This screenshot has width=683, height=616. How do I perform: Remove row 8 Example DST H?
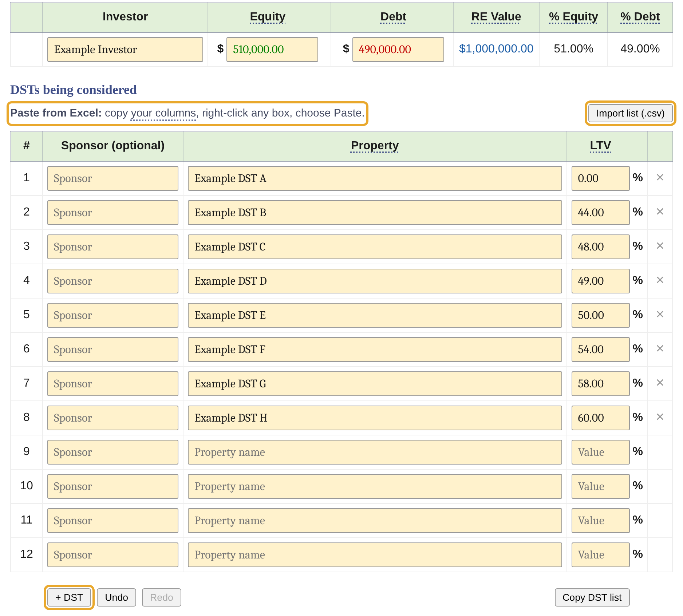tap(660, 417)
